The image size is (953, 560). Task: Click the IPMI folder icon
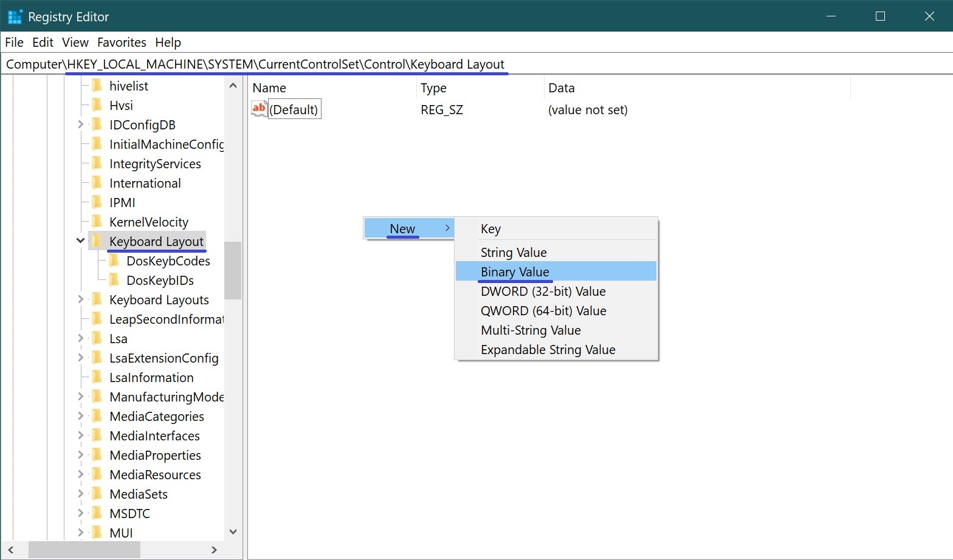click(x=97, y=202)
